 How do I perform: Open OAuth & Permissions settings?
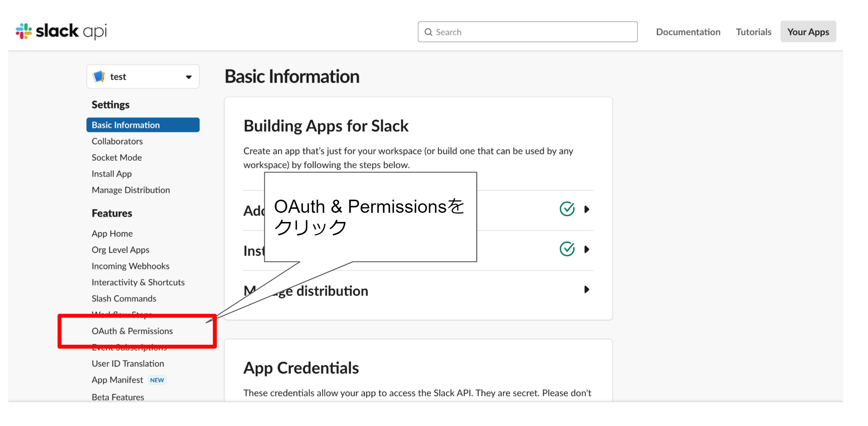pyautogui.click(x=132, y=331)
